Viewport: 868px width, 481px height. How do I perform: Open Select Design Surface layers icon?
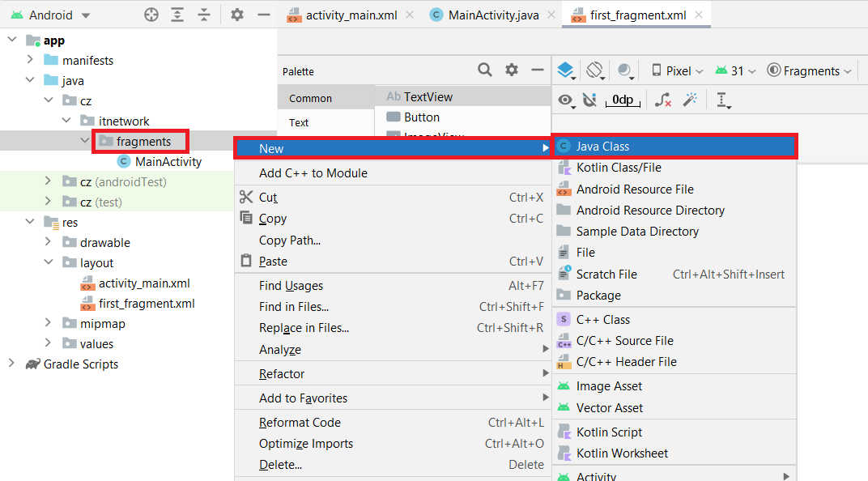tap(566, 71)
